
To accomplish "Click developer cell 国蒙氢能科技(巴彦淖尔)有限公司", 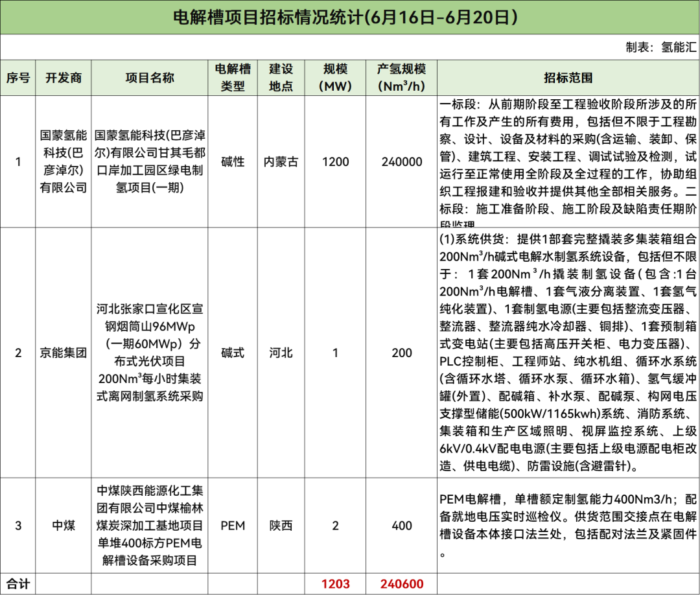I will pyautogui.click(x=64, y=161).
